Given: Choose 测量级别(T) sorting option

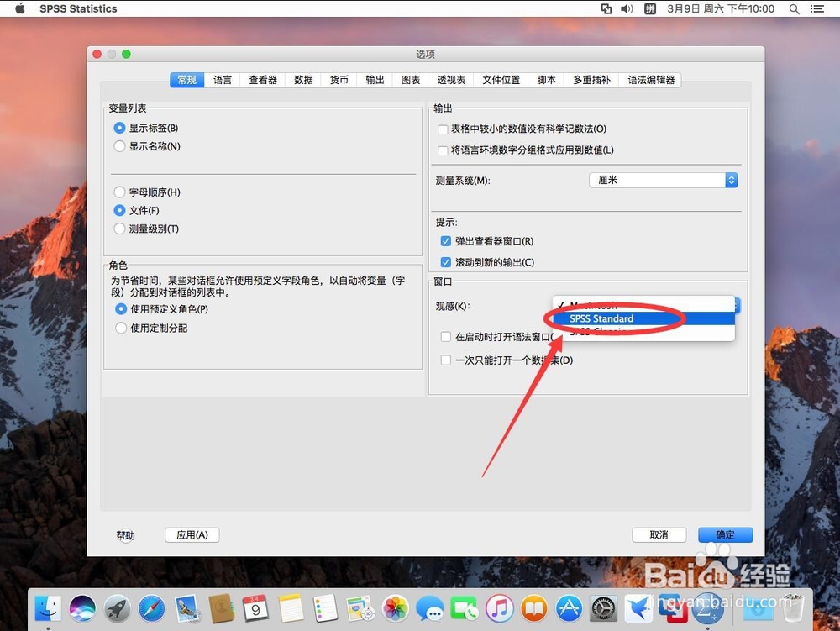Looking at the screenshot, I should [x=119, y=229].
